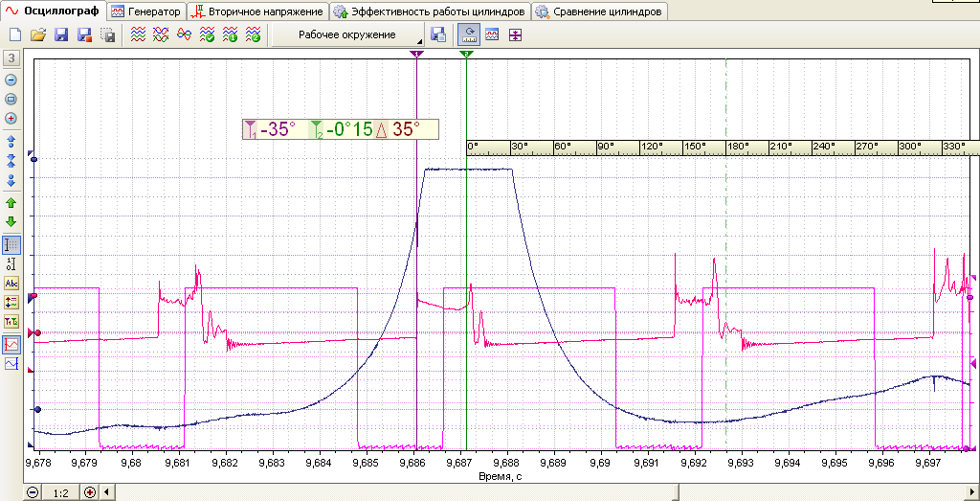Click the scrollbar left arrow
The height and width of the screenshot is (501, 980).
pos(105,493)
